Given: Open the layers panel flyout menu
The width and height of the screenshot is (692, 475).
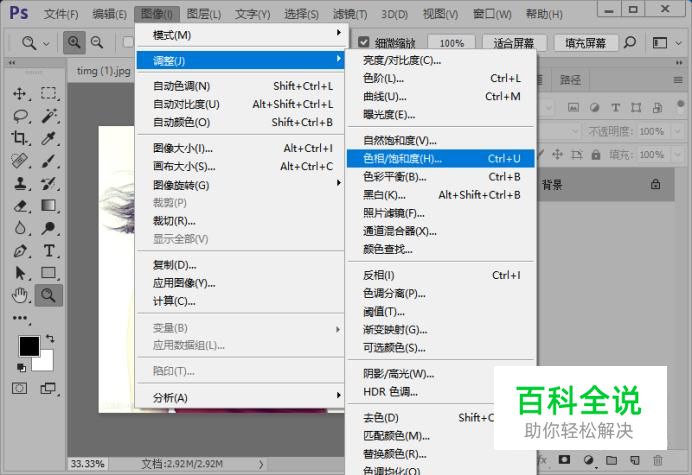Looking at the screenshot, I should [x=678, y=80].
